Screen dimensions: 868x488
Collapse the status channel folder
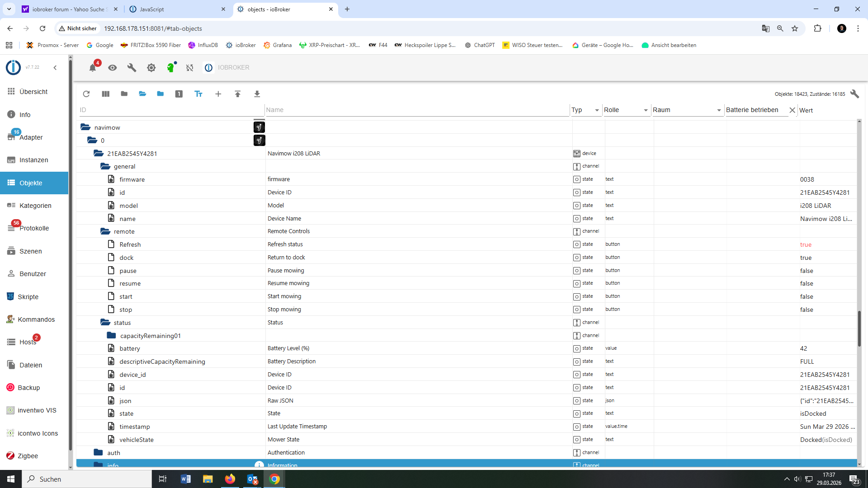pos(105,322)
